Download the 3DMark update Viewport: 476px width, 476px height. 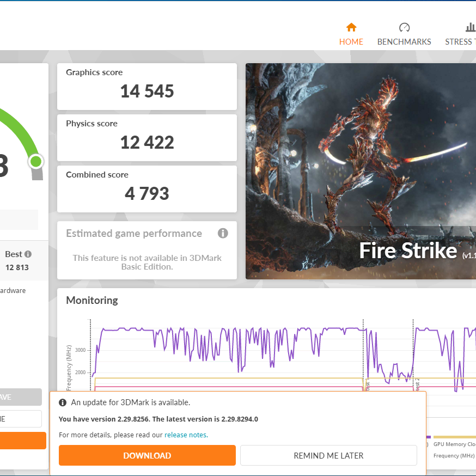pos(147,455)
